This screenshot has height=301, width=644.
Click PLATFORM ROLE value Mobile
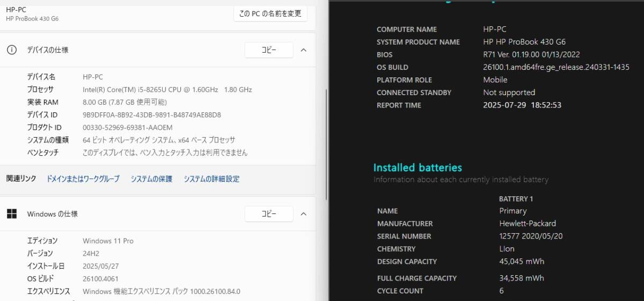(495, 80)
